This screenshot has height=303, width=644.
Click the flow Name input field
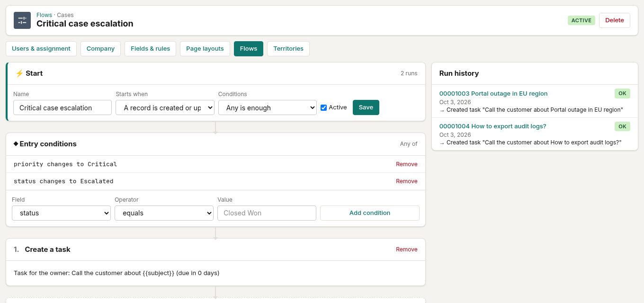[x=63, y=107]
